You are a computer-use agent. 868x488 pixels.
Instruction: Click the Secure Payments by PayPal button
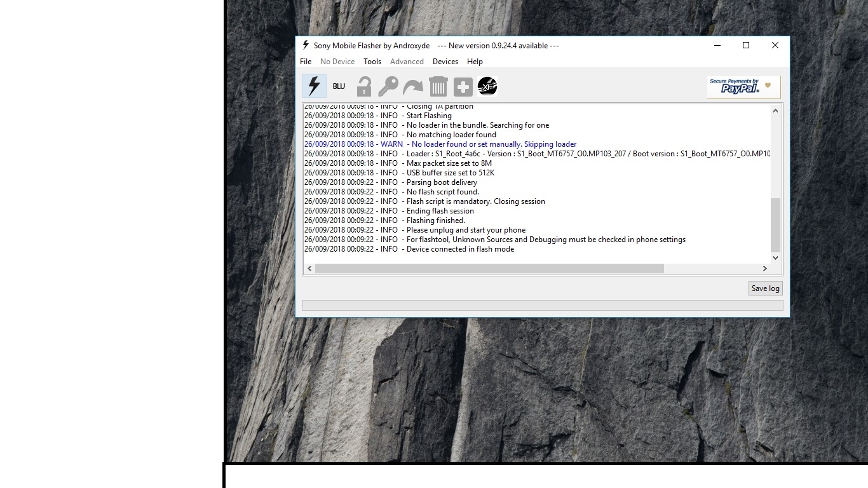(x=743, y=87)
